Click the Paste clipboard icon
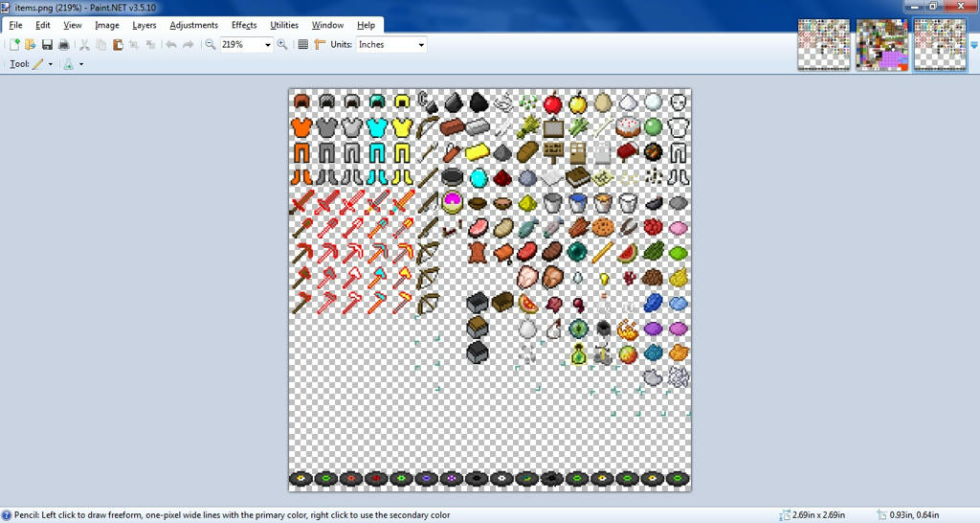 click(x=118, y=45)
